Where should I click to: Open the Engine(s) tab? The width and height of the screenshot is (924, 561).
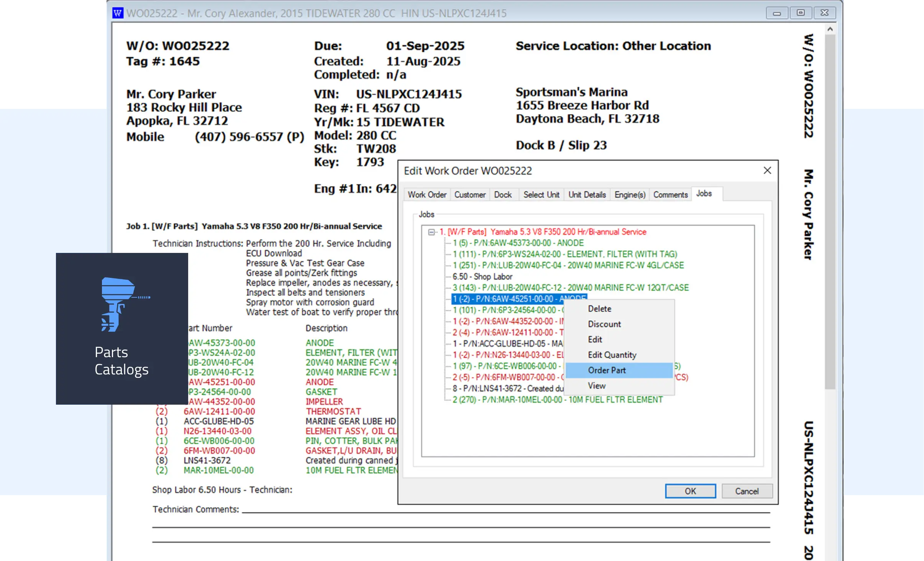tap(629, 194)
